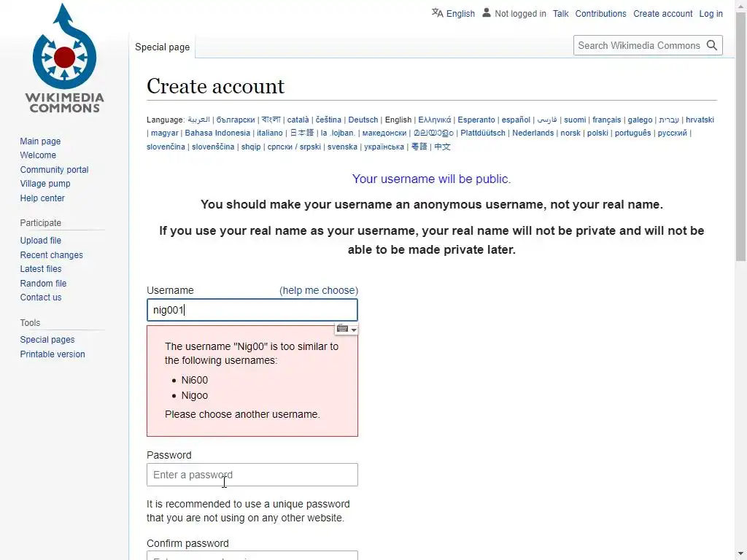Image resolution: width=747 pixels, height=560 pixels.
Task: Switch language to Ελληνικά
Action: [434, 120]
